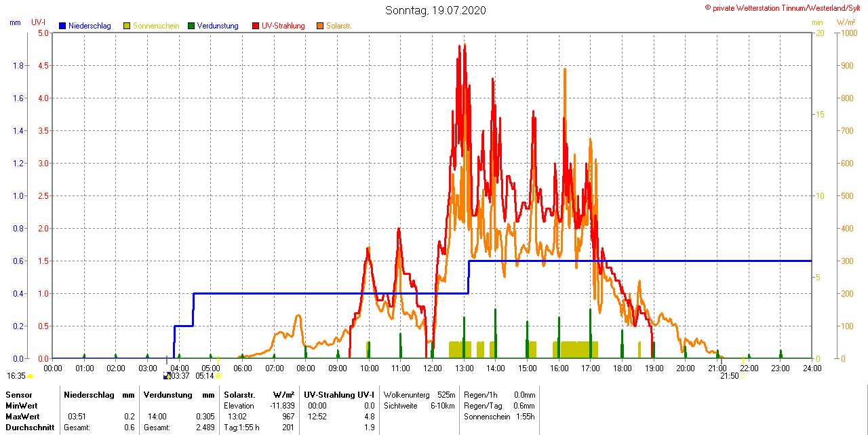868x435 pixels.
Task: Click the 05:14 sunrise time text
Action: (205, 376)
